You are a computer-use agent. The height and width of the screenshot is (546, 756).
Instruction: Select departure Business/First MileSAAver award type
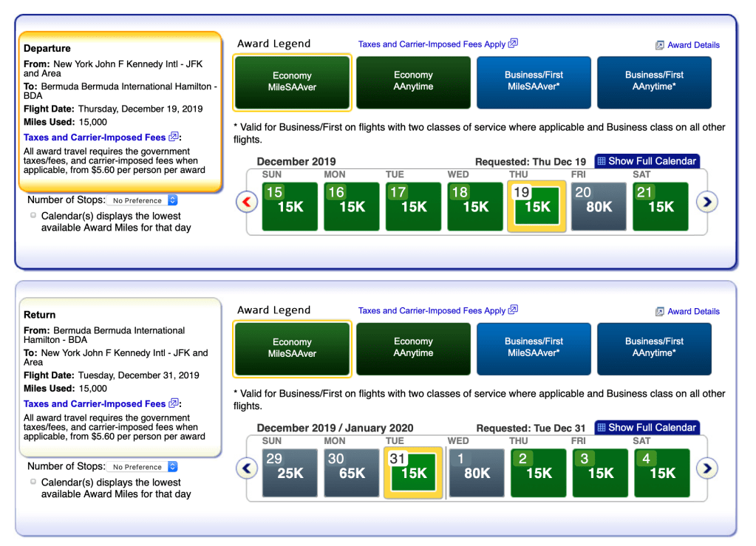(534, 81)
